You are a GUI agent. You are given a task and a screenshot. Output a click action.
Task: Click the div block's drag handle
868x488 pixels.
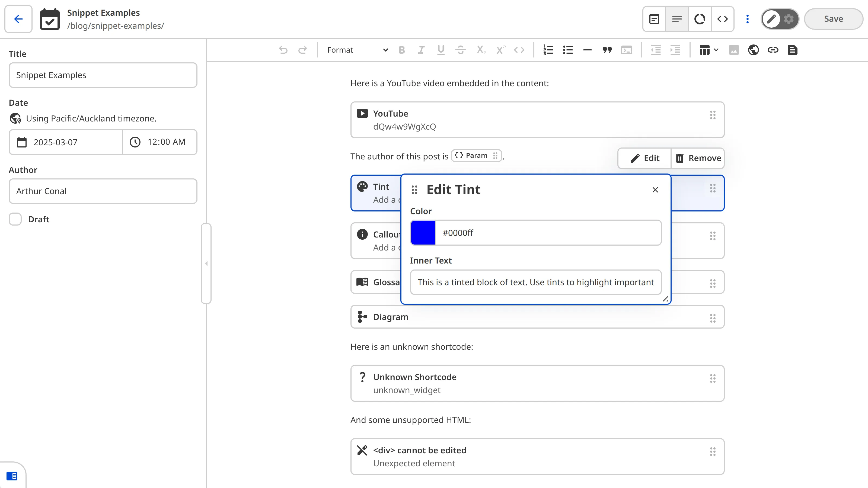pos(713,452)
